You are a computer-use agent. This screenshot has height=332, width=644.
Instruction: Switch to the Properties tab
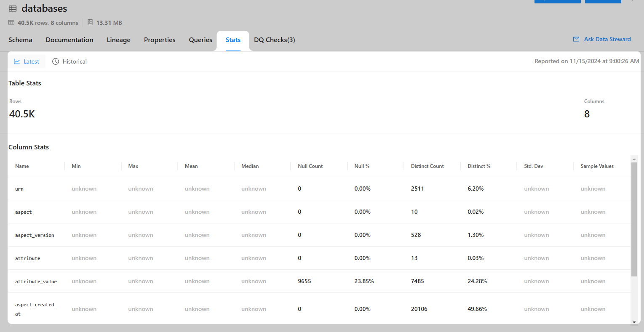coord(160,40)
